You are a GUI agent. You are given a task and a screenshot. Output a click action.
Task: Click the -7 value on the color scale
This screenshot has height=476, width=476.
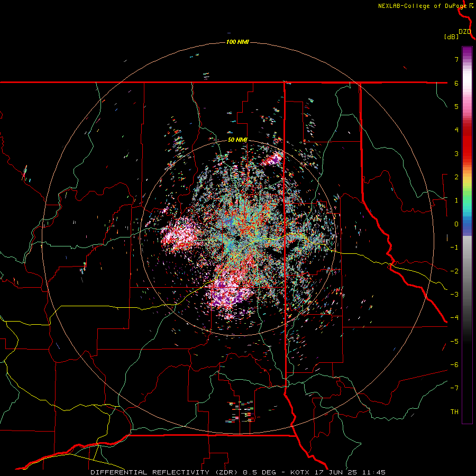point(454,388)
